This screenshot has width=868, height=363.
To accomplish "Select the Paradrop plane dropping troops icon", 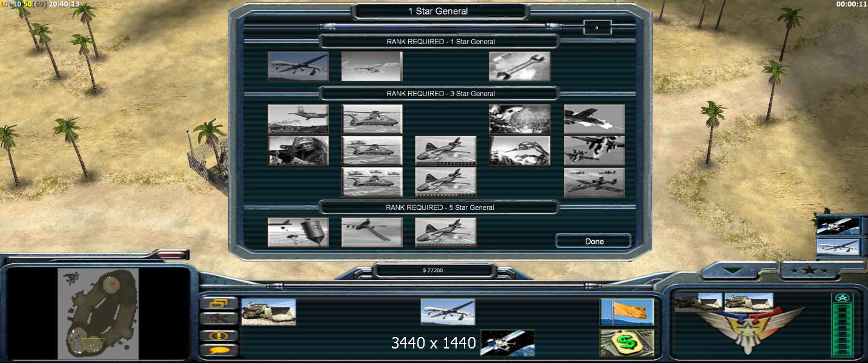I will point(298,119).
